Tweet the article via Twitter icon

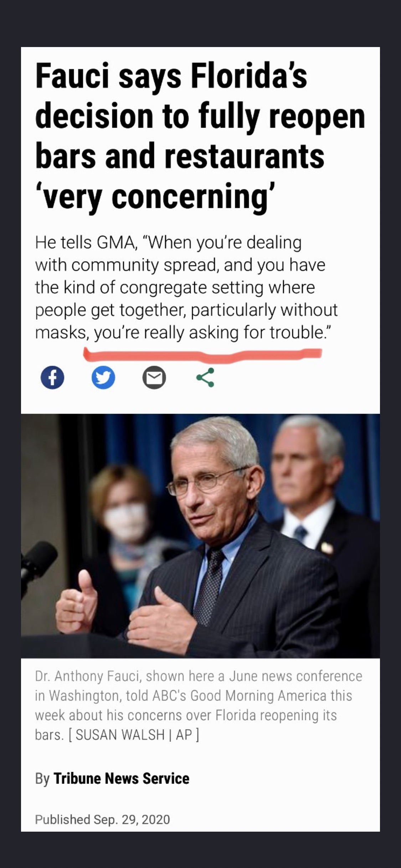tap(103, 377)
